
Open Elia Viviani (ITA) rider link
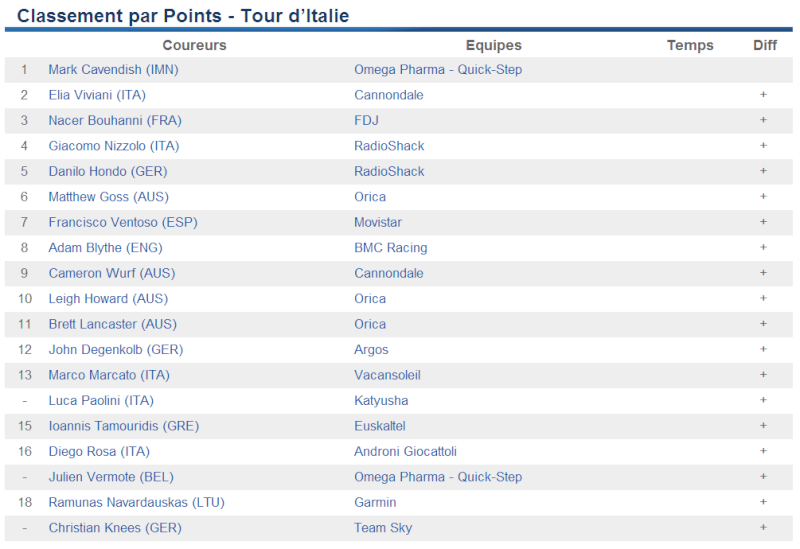tap(97, 95)
